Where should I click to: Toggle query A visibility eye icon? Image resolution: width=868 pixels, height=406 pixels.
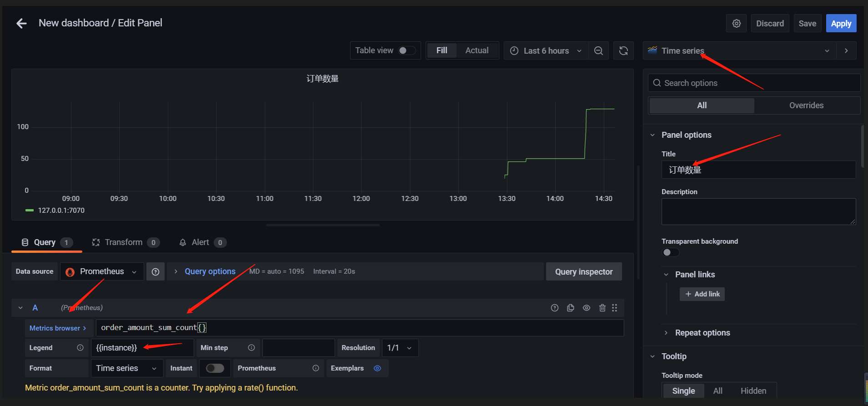pos(586,308)
